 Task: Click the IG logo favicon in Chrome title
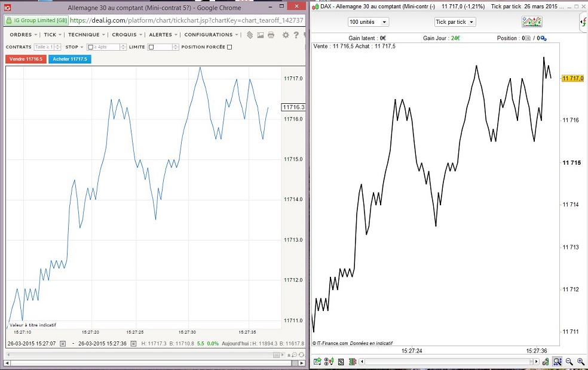pos(7,7)
